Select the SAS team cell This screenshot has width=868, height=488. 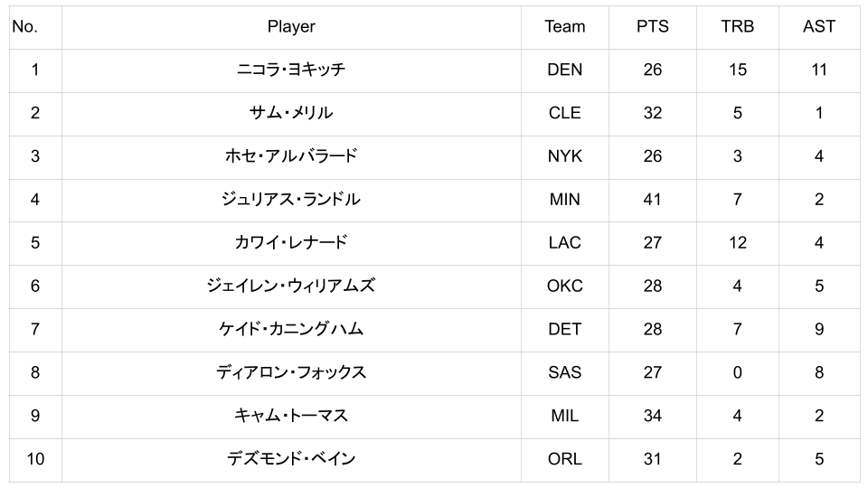(x=564, y=372)
